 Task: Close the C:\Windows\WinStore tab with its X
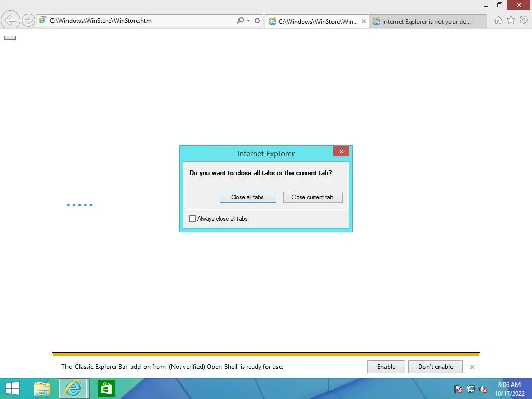[363, 21]
